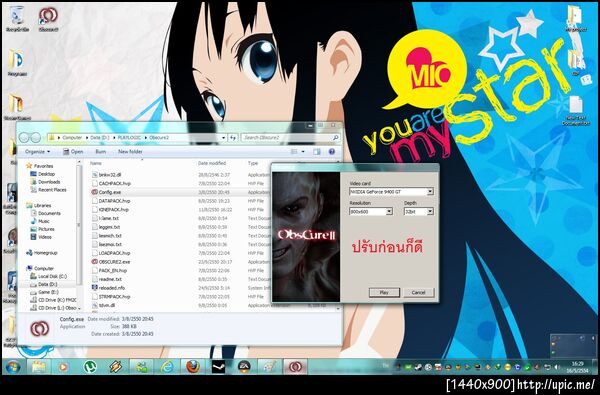This screenshot has width=600, height=395.
Task: Click Explorer's Back navigation button
Action: tap(24, 137)
